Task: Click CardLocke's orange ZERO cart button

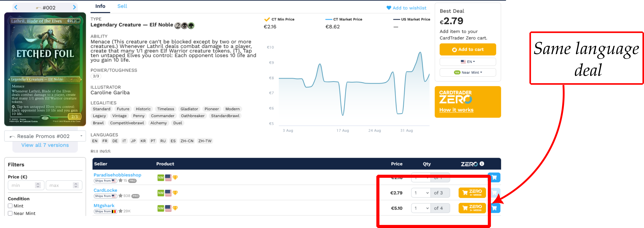Action: pos(472,193)
